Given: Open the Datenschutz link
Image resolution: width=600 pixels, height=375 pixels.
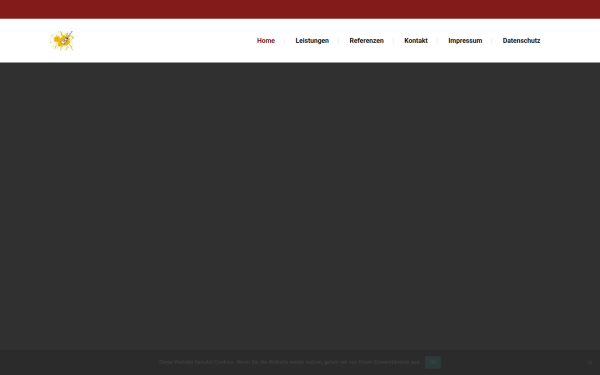Looking at the screenshot, I should (x=521, y=41).
